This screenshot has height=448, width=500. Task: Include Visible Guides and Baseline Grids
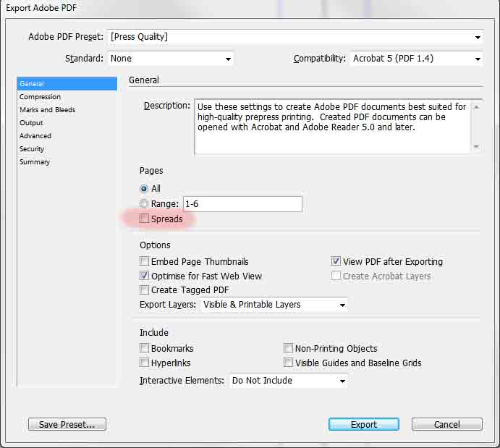pyautogui.click(x=288, y=363)
